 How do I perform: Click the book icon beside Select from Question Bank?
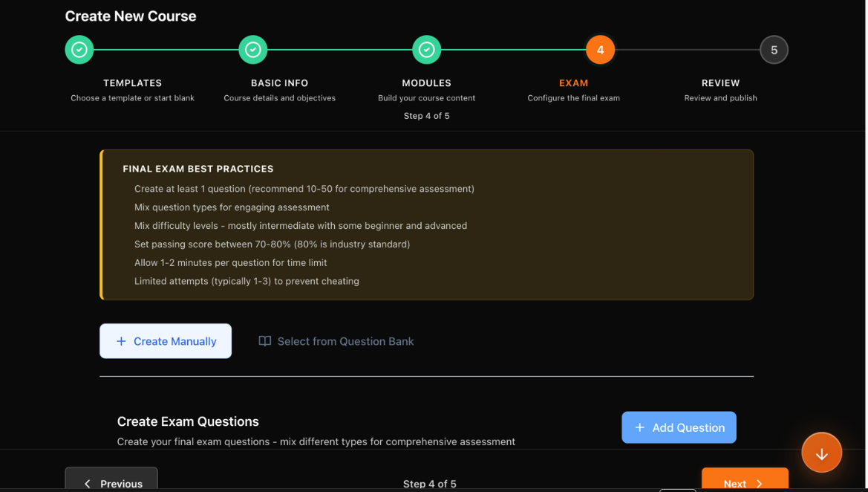(x=264, y=340)
